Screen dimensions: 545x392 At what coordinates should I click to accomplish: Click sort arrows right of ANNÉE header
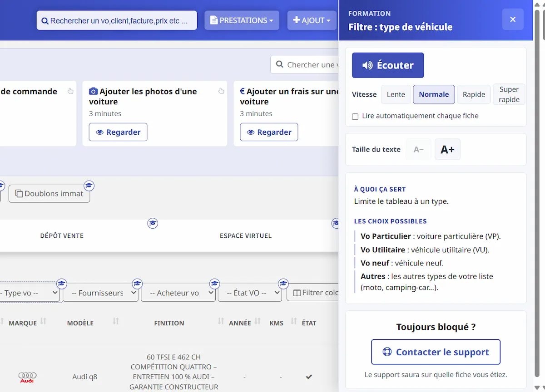[258, 322]
